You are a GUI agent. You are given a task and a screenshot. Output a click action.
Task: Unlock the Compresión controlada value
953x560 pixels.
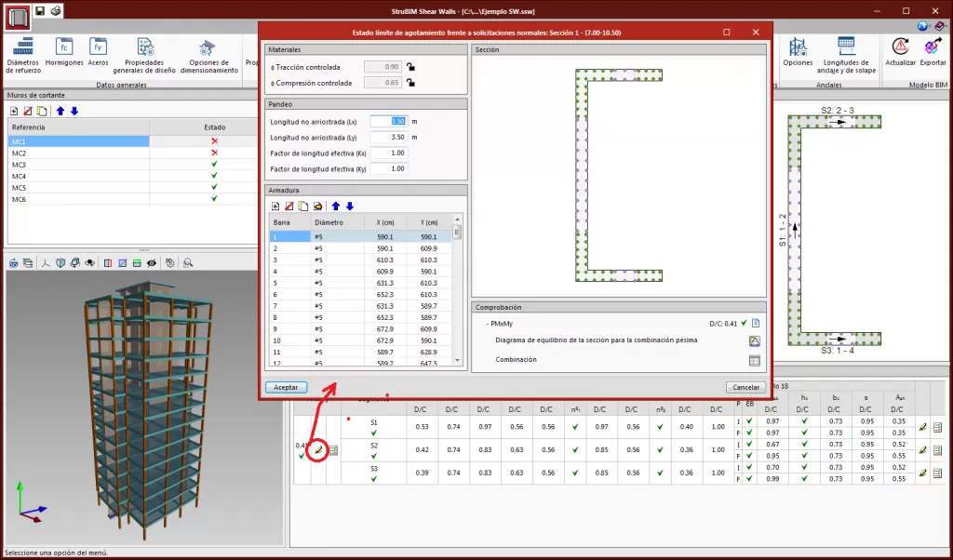click(410, 83)
